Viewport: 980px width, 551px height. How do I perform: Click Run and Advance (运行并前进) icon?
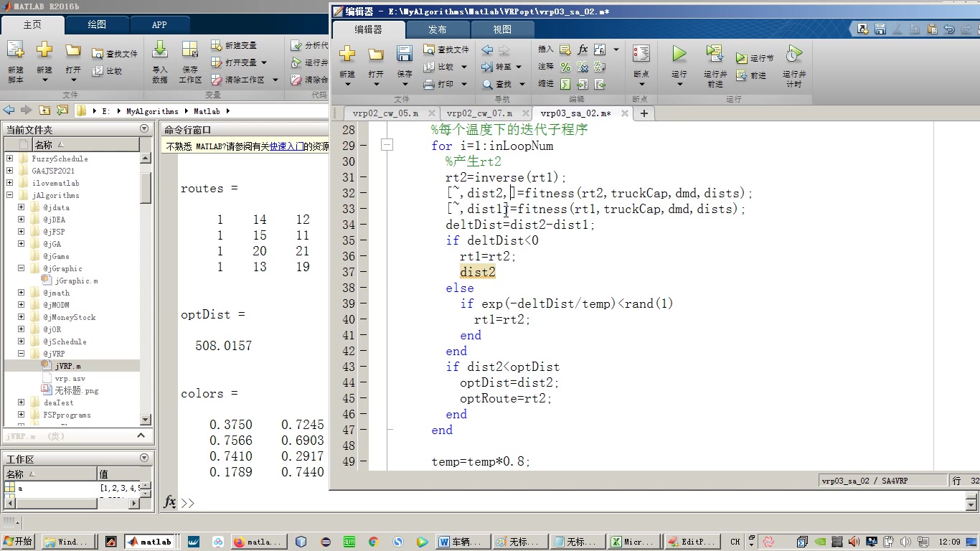pos(715,53)
